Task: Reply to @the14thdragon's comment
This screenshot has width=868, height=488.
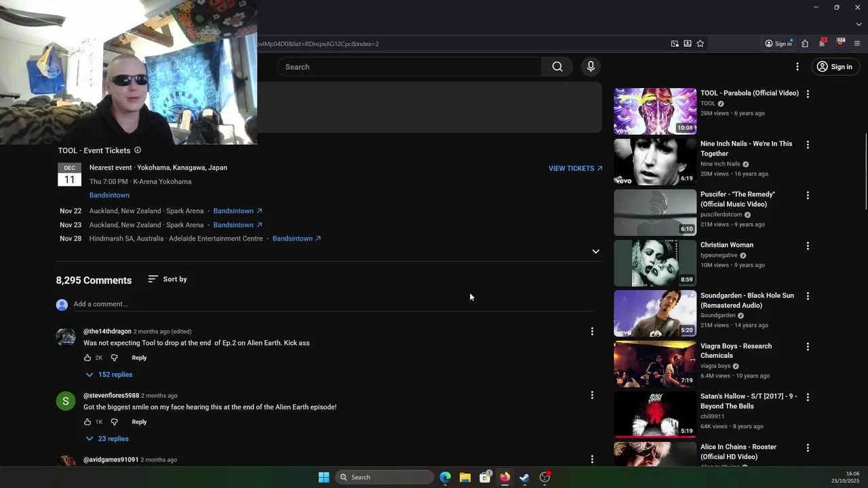Action: click(139, 358)
